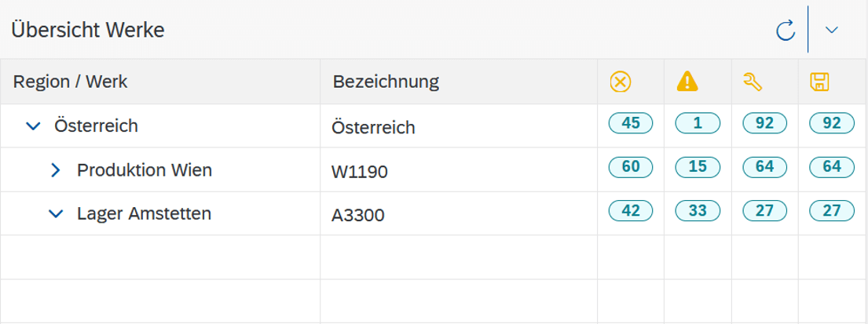Collapse the Österreich tree node

point(34,126)
